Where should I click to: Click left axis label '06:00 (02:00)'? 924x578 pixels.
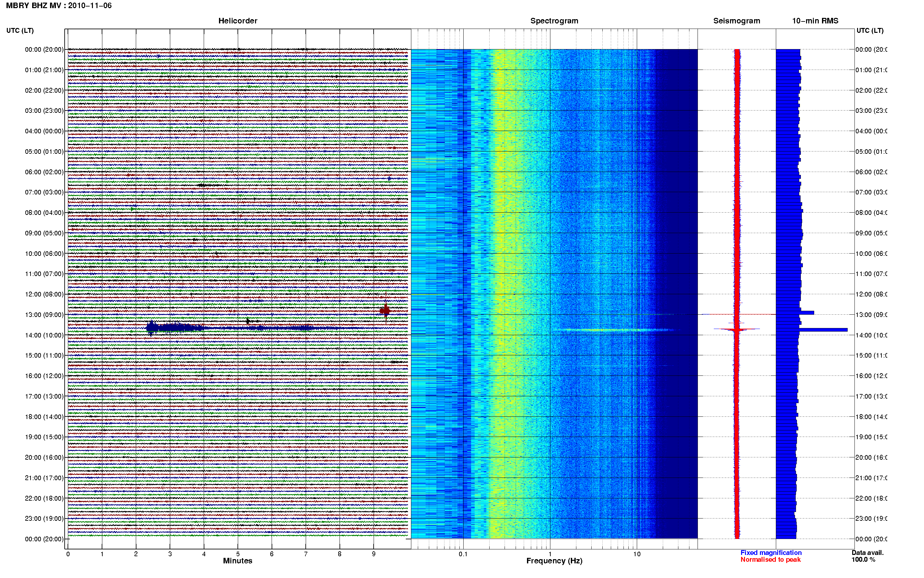44,172
